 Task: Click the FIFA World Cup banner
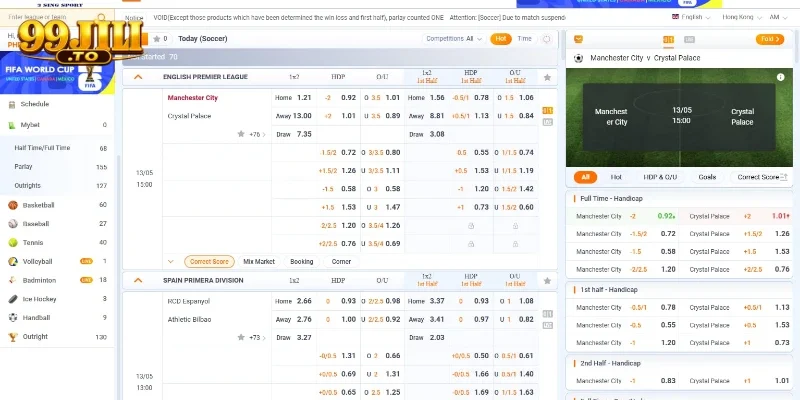tap(57, 73)
